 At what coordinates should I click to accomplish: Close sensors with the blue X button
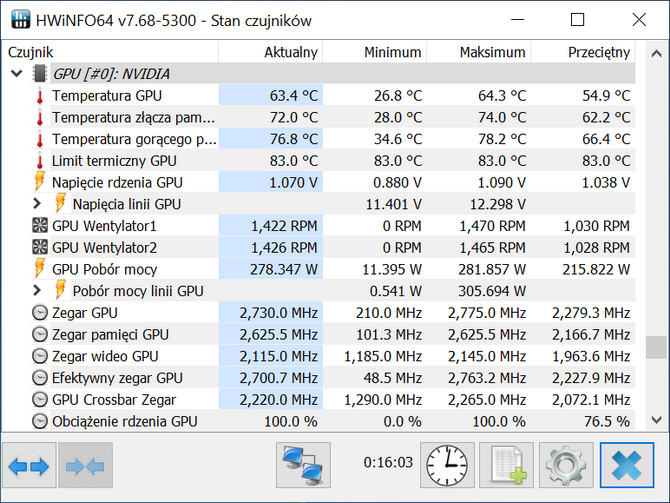pos(627,465)
